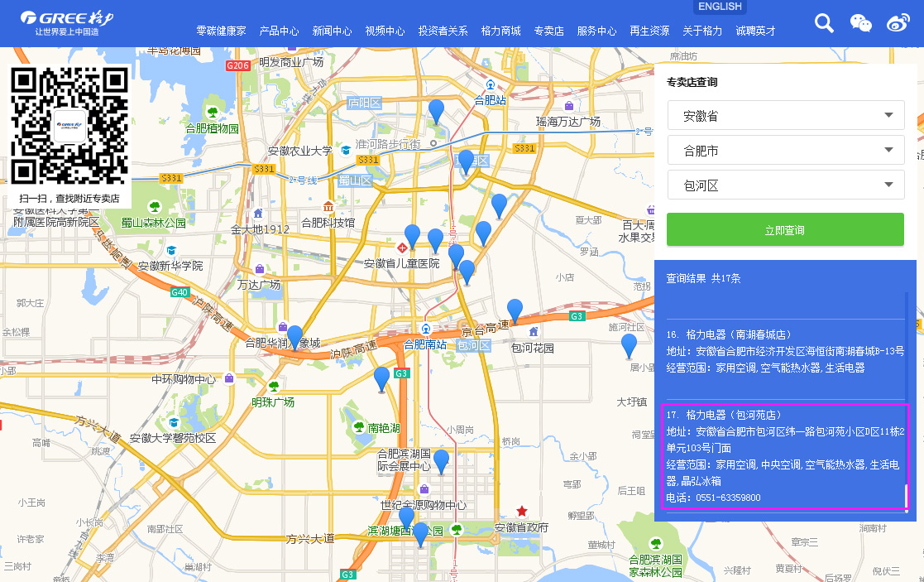
Task: Open the search magnifier icon
Action: (824, 23)
